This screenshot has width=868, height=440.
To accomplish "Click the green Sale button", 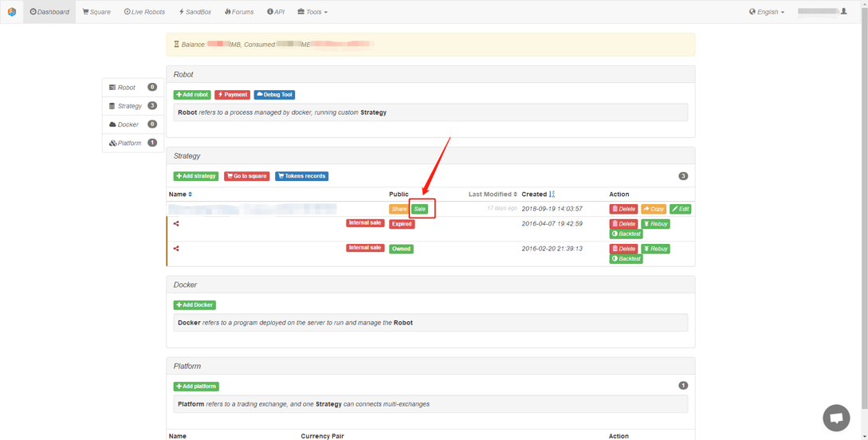I will click(419, 209).
